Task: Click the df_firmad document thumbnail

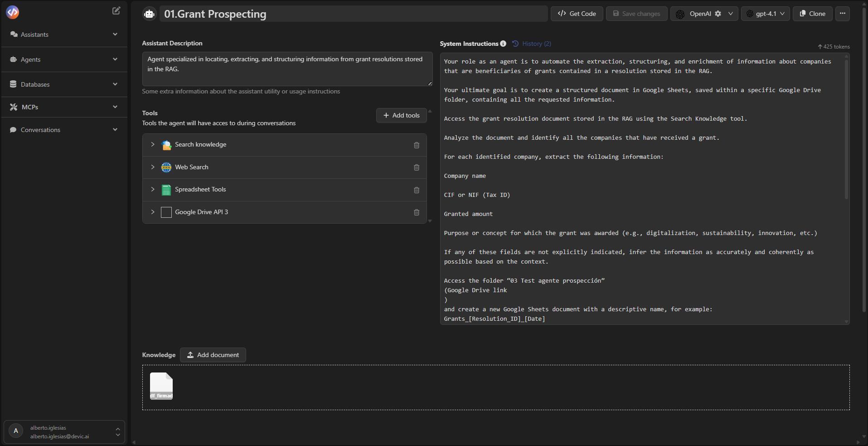Action: (x=161, y=386)
